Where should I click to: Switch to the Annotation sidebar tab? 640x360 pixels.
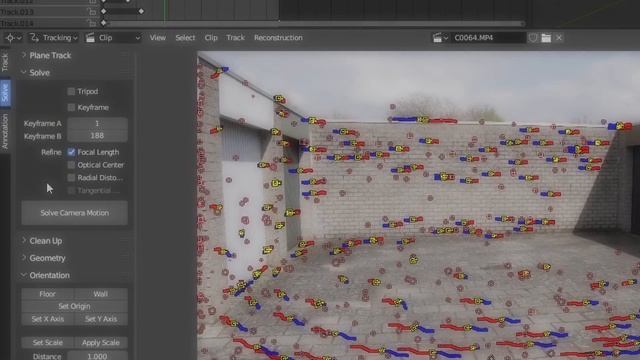click(x=5, y=131)
